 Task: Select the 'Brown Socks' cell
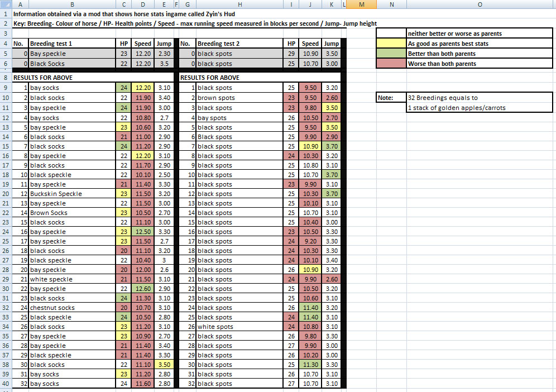pos(73,213)
